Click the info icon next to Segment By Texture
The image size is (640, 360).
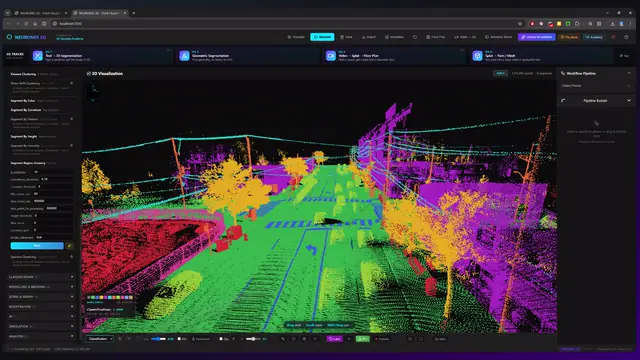(x=71, y=119)
